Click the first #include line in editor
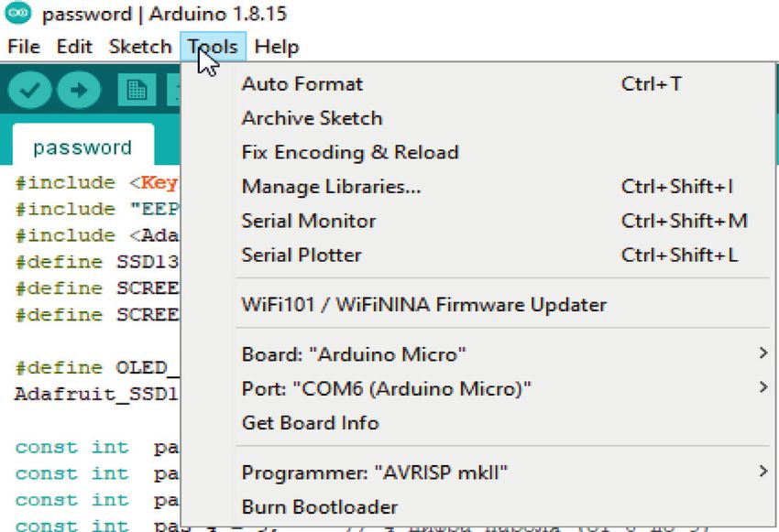The width and height of the screenshot is (779, 532). (x=96, y=182)
